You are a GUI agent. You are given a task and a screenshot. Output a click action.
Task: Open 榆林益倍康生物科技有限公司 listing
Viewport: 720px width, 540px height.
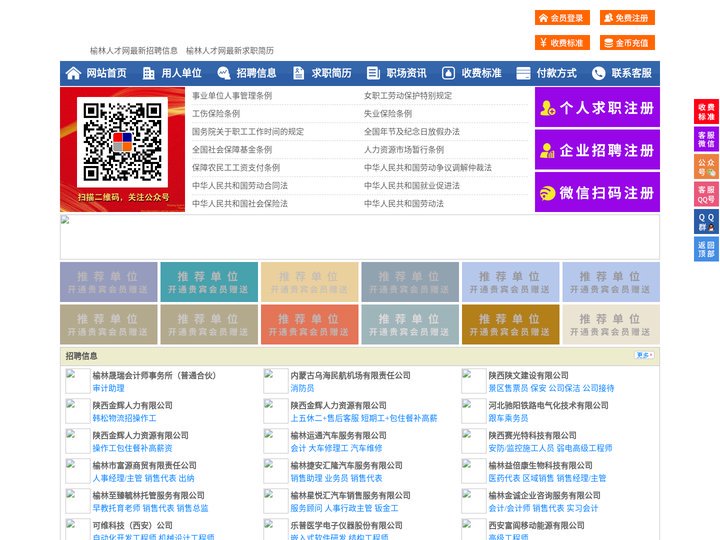pyautogui.click(x=540, y=465)
